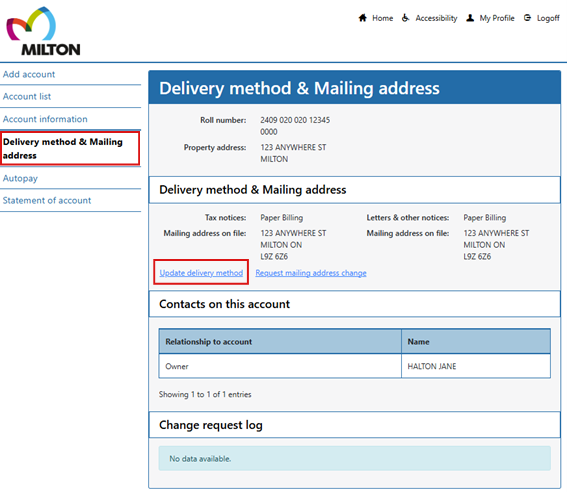
Task: Open the Accessibility link text
Action: click(x=436, y=18)
